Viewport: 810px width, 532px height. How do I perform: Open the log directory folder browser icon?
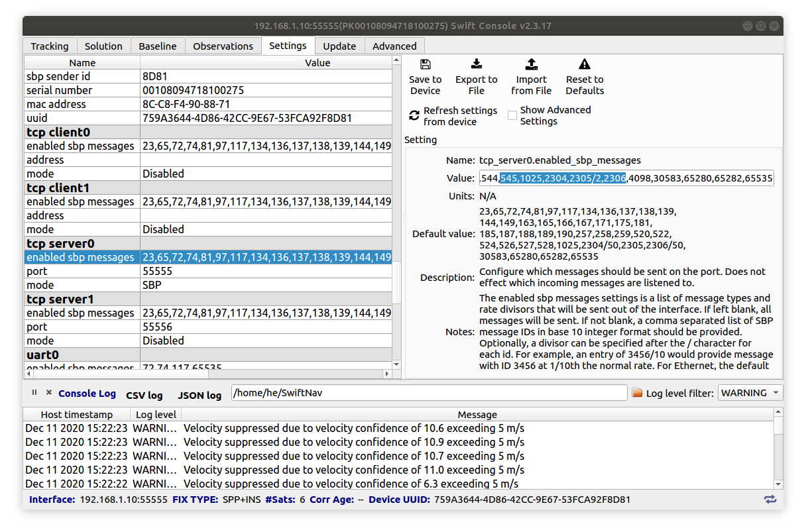[x=638, y=393]
